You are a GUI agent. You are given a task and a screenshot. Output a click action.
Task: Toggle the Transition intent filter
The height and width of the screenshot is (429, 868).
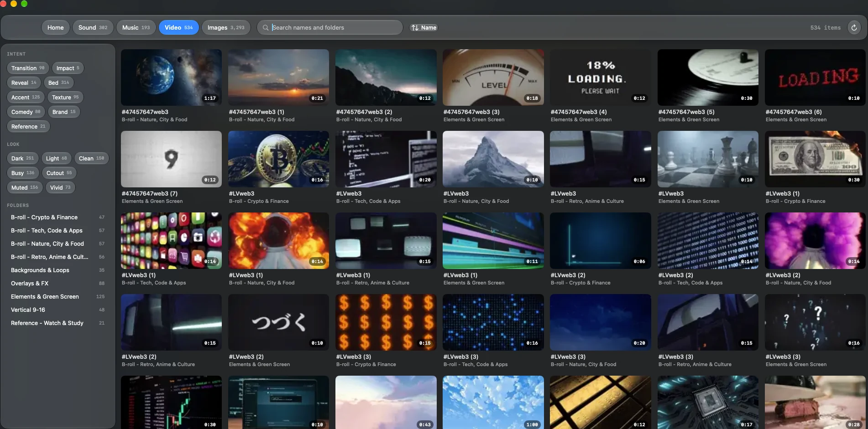point(28,68)
